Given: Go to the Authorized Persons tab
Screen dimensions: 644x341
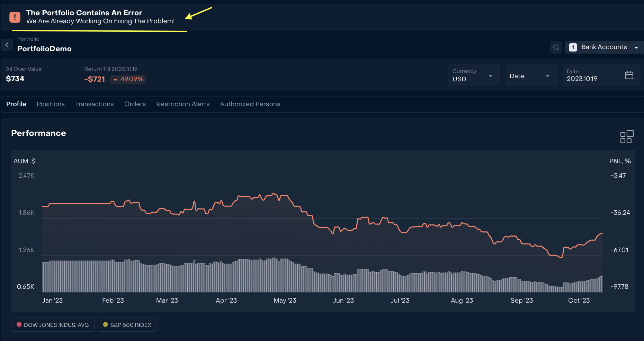Looking at the screenshot, I should [x=250, y=104].
